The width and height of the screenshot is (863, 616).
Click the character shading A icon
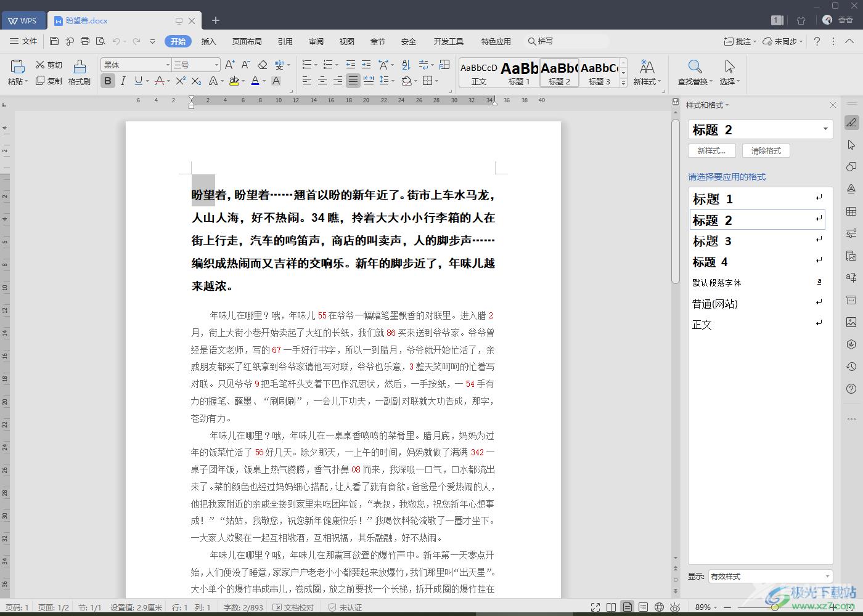(x=276, y=81)
